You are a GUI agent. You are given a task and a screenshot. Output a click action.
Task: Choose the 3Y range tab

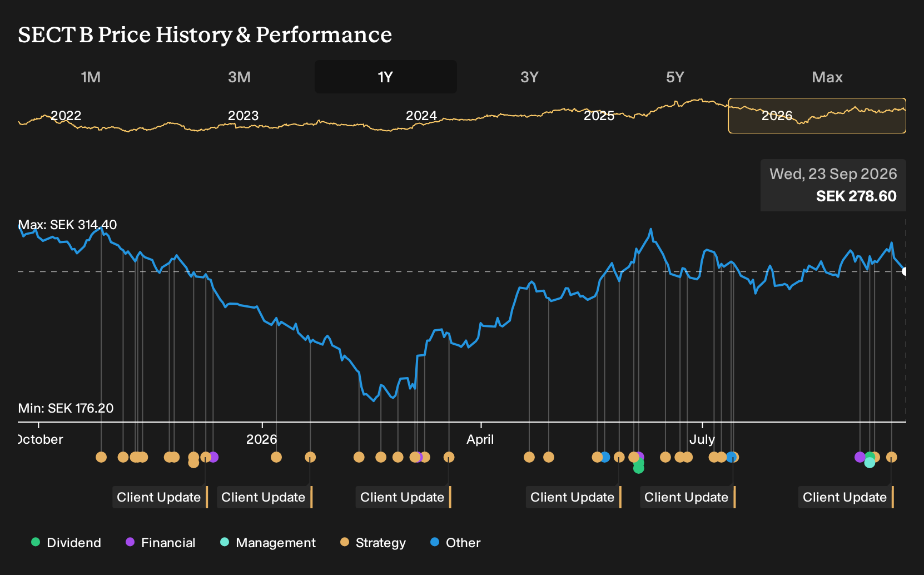click(529, 77)
